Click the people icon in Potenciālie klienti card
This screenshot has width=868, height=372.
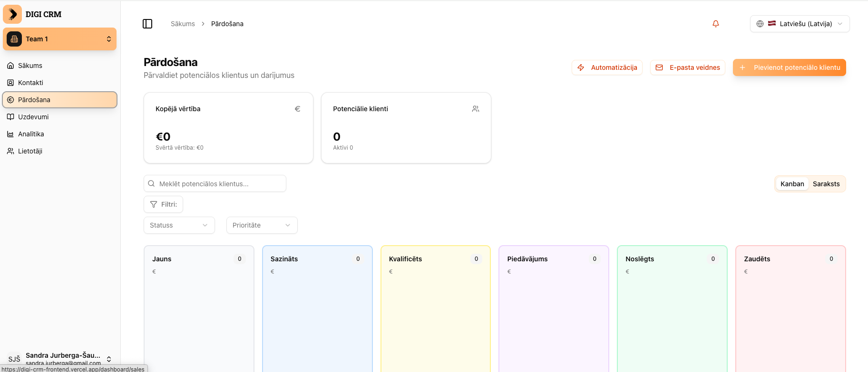click(475, 109)
